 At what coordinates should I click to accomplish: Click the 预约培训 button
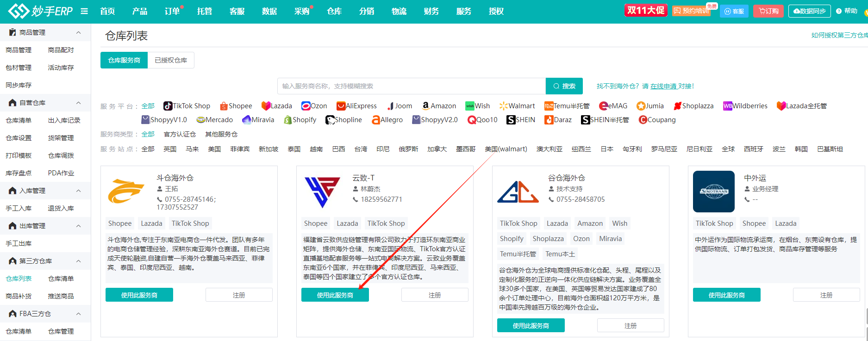tap(691, 11)
